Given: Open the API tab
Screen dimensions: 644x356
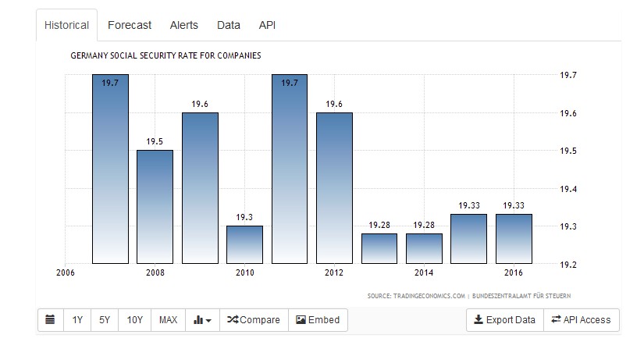Looking at the screenshot, I should coord(267,25).
